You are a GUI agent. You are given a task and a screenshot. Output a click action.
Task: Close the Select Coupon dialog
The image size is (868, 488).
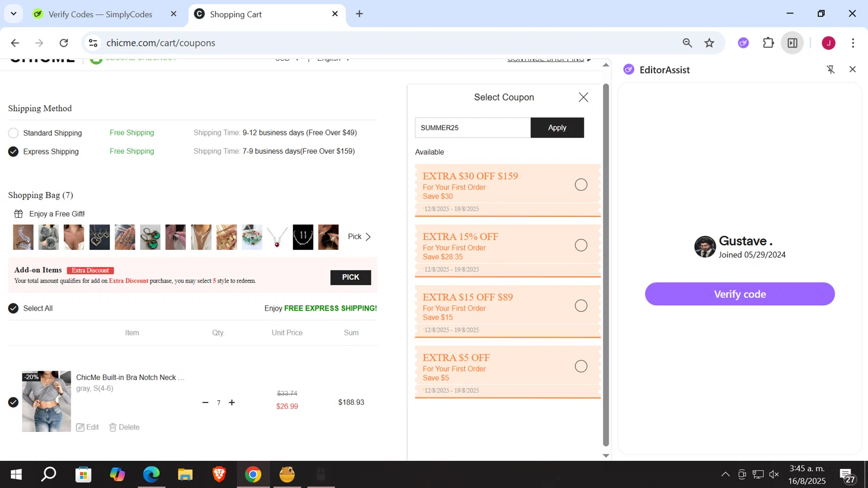tap(583, 97)
